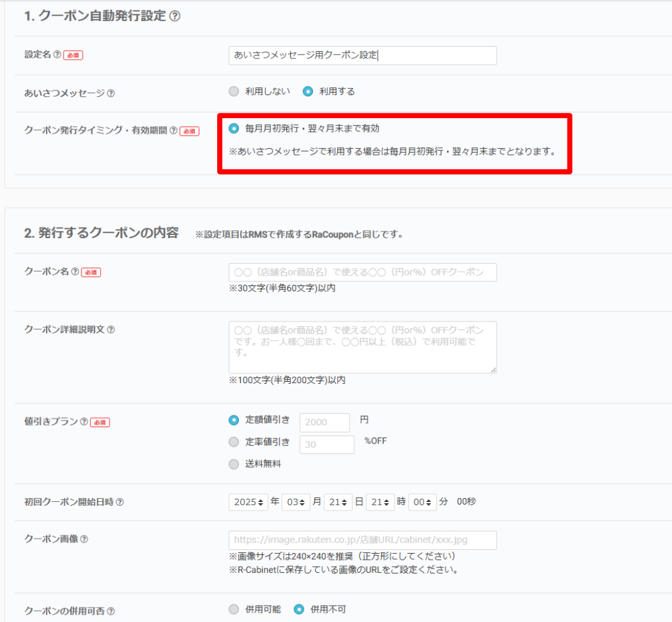Screen dimensions: 672x622
Task: Click the 必須 badge beside 値引きプラン
Action: click(100, 423)
